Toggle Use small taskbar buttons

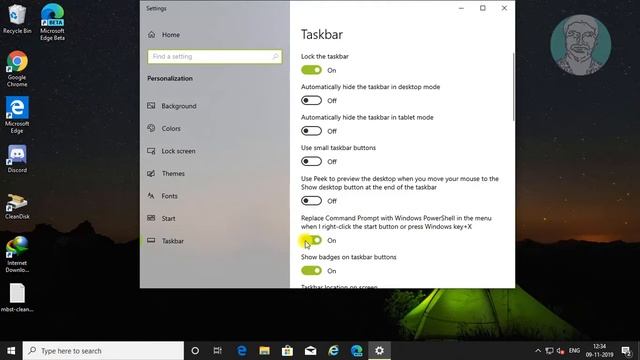click(x=311, y=162)
